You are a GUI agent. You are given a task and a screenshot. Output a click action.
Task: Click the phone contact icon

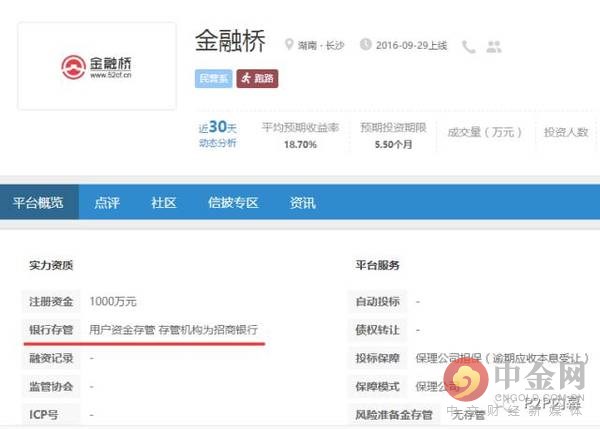[x=469, y=47]
